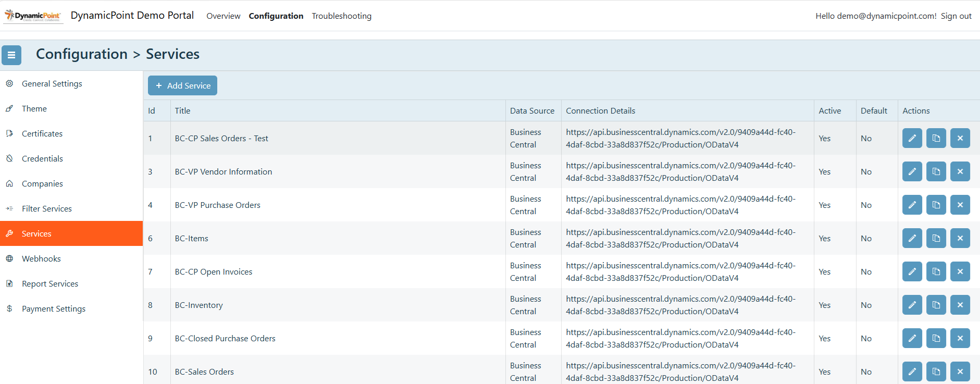Duplicate the BC-Items service

[936, 238]
